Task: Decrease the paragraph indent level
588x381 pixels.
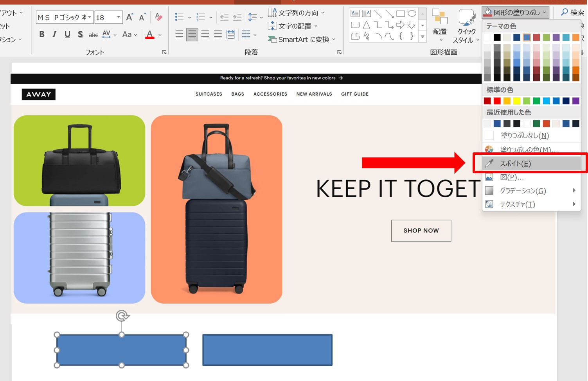Action: pos(224,17)
